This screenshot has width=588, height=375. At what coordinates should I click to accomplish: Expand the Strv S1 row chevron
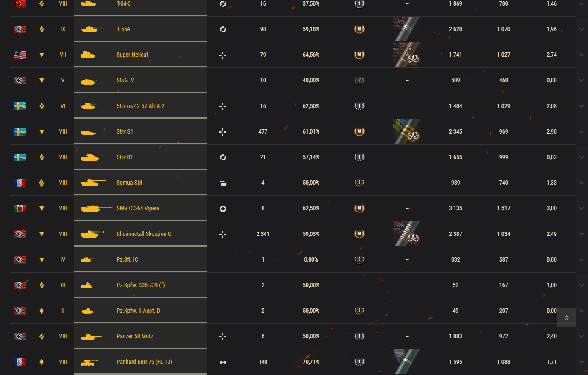(582, 132)
